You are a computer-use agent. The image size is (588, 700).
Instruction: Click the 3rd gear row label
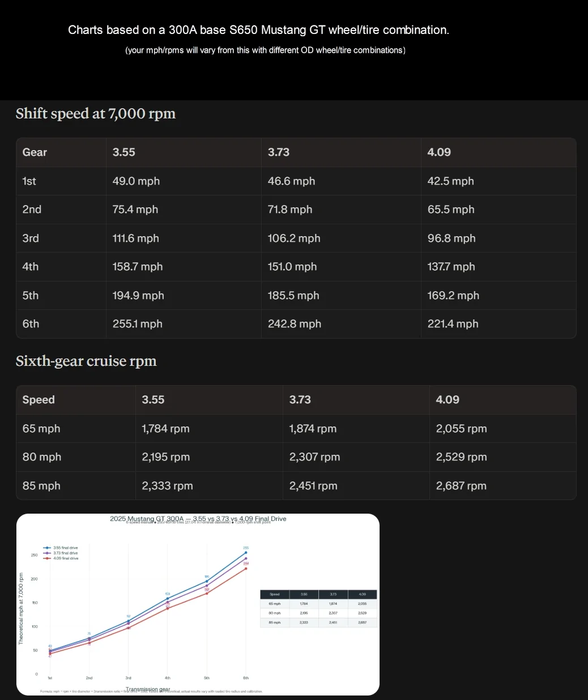pyautogui.click(x=31, y=238)
